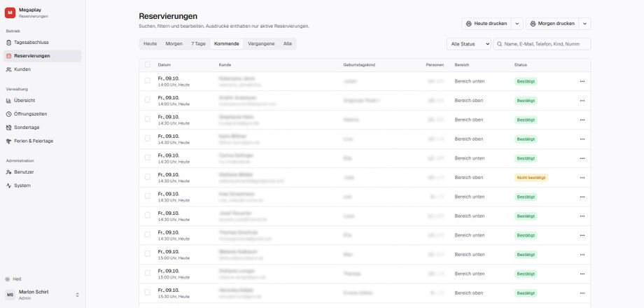This screenshot has width=644, height=308.
Task: Open the Alle Status filter dropdown
Action: coord(468,44)
